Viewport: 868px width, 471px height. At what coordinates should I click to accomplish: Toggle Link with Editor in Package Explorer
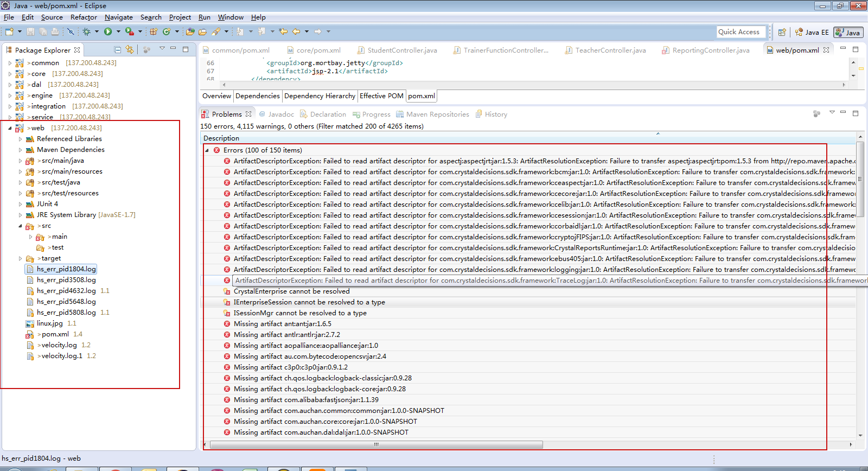pos(130,50)
